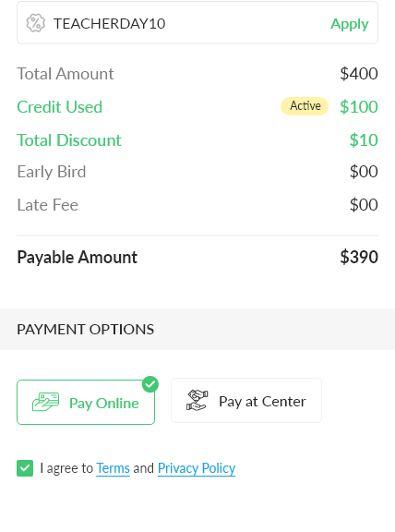Click the Late Fee row label

48,205
